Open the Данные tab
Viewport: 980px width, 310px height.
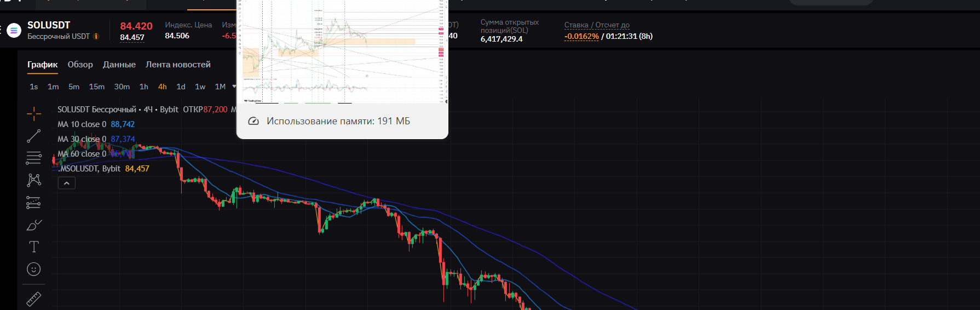[119, 65]
